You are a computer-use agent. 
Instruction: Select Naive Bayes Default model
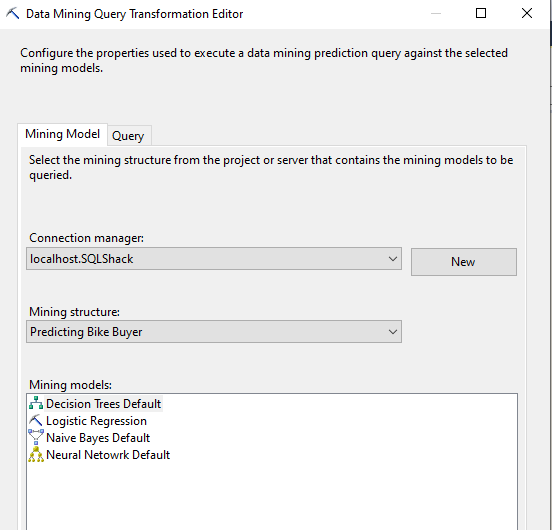coord(98,438)
